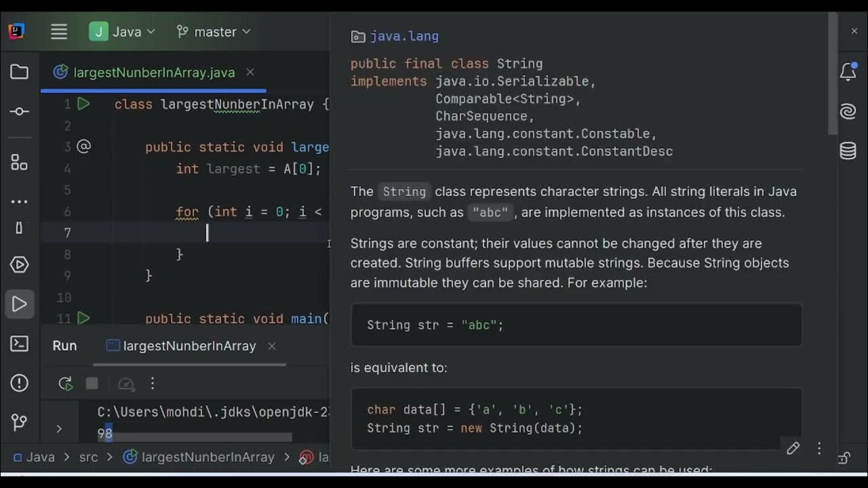Screen dimensions: 868x488
Task: Open the Terminal tool window
Action: pyautogui.click(x=19, y=344)
